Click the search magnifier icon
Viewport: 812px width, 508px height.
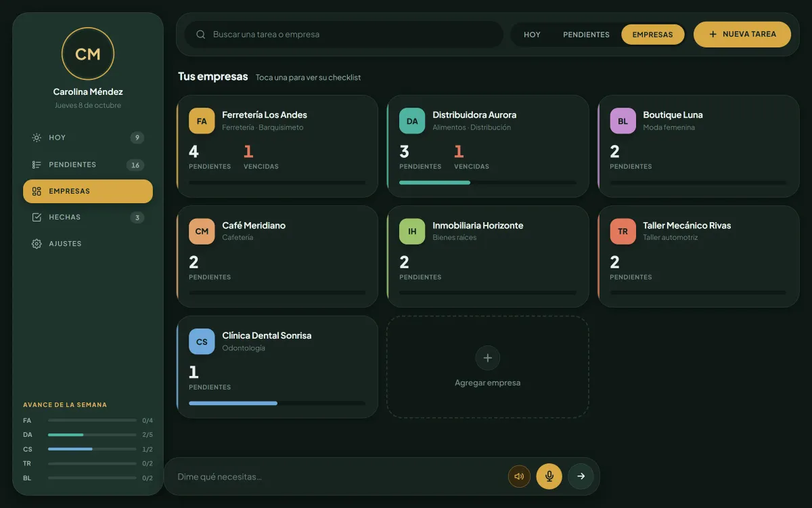(x=201, y=35)
